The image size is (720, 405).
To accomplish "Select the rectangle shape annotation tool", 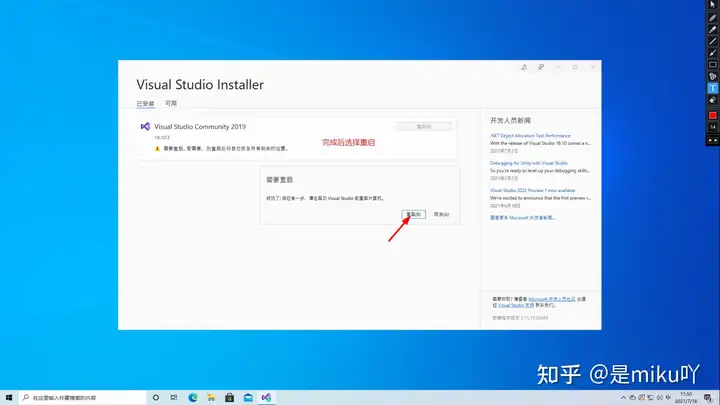I will (713, 65).
